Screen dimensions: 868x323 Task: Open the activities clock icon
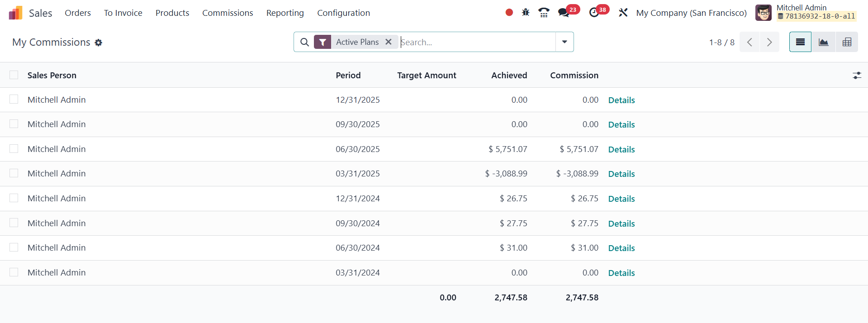coord(594,13)
